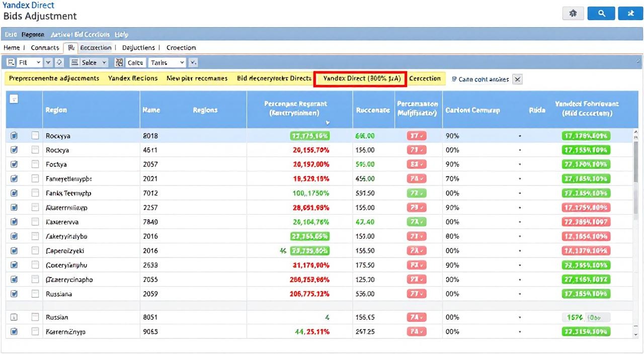Image resolution: width=644 pixels, height=354 pixels.
Task: Click the arrow button right of Tarhs dropdown
Action: pos(193,62)
